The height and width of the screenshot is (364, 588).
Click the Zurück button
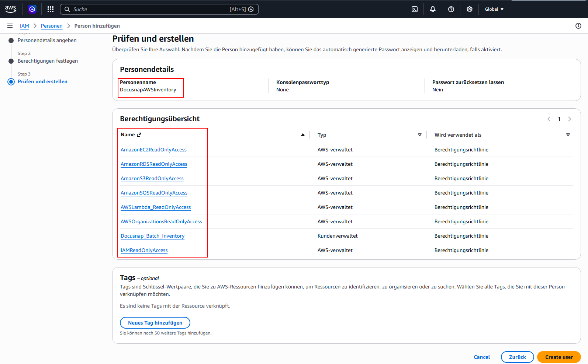pos(517,357)
